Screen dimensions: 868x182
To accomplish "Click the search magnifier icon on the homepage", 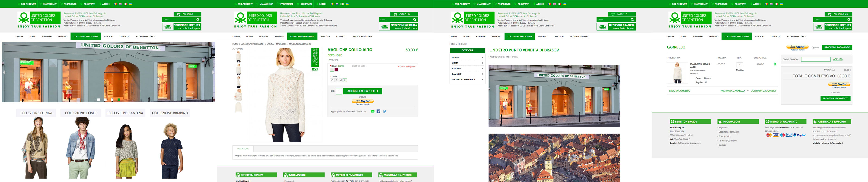I will 198,20.
